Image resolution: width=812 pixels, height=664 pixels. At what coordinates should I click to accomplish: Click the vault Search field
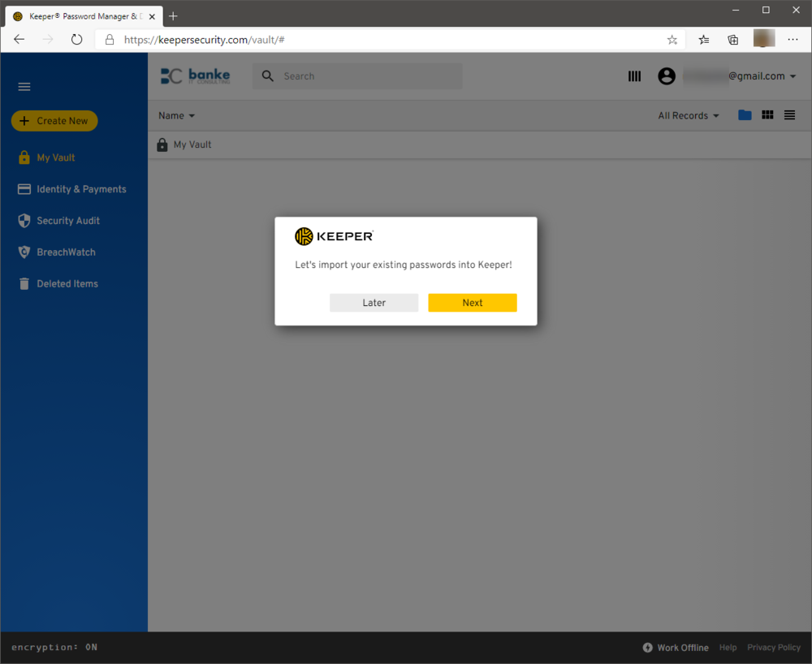pos(357,76)
